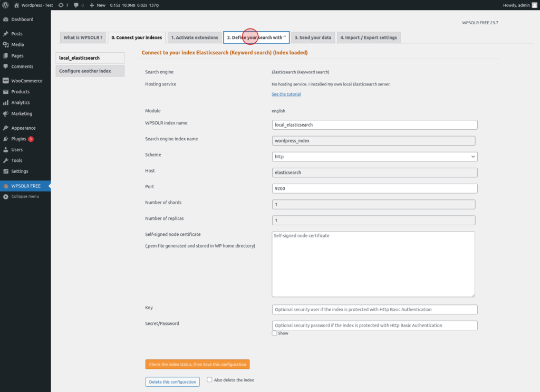Click the Connect to your index Elasticsearch heading
Viewport: 540px width, 392px height.
click(225, 53)
